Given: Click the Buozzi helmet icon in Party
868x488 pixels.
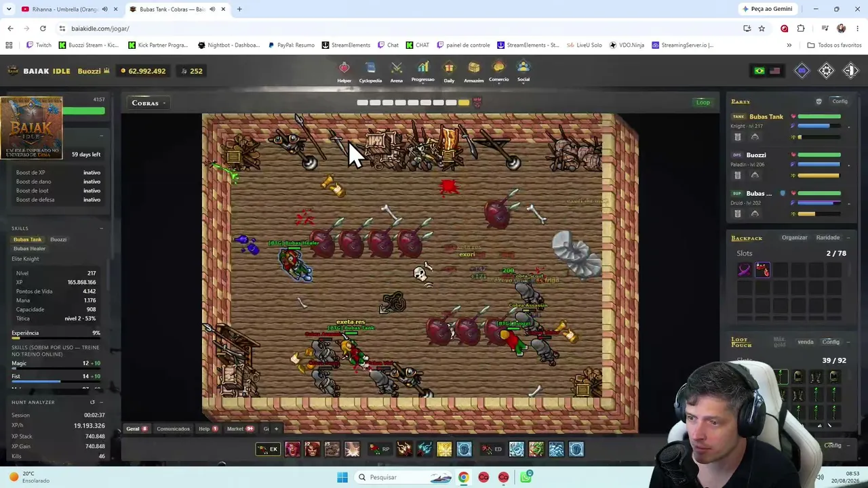Looking at the screenshot, I should pyautogui.click(x=755, y=176).
